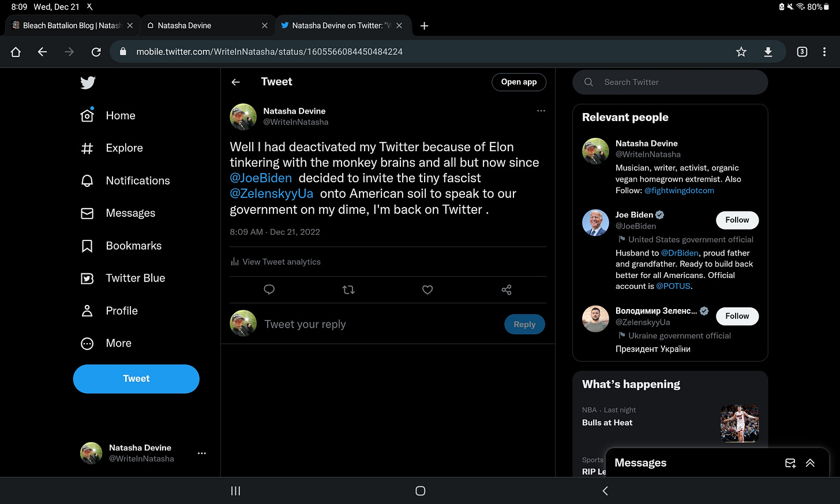Click the address bar URL
This screenshot has width=840, height=504.
tap(269, 52)
